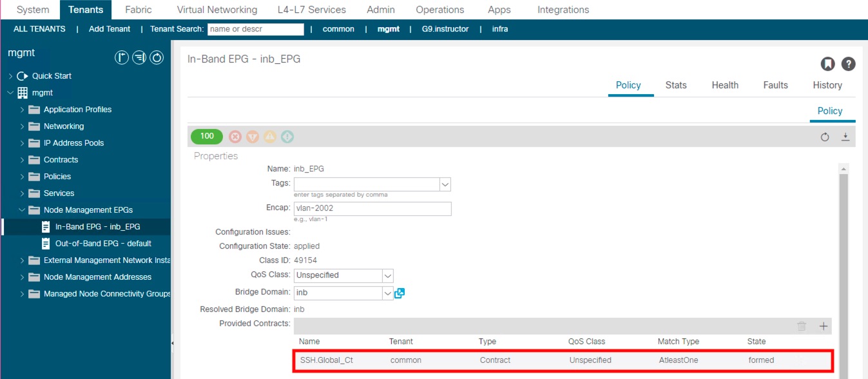Click the trash icon for Provided Contracts

coord(802,326)
